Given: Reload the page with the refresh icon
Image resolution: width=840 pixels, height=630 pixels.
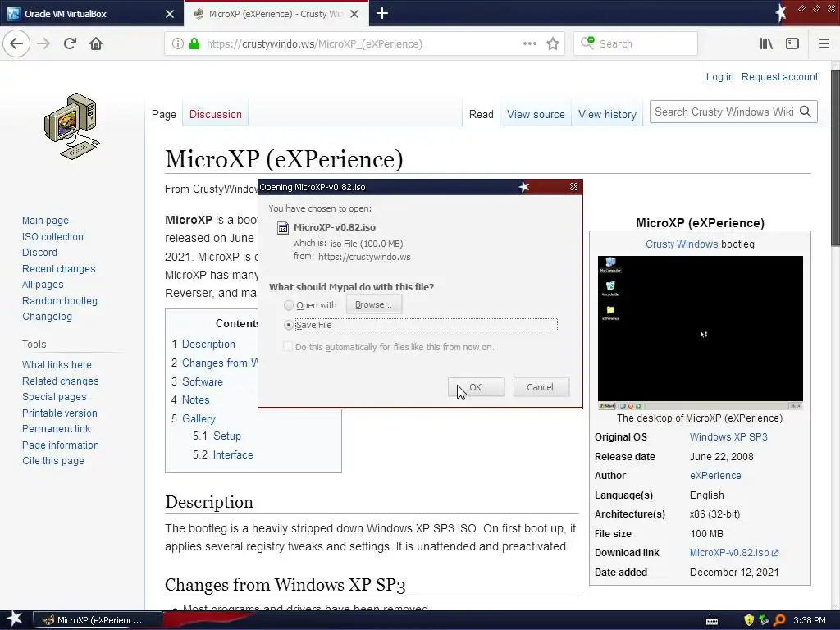Looking at the screenshot, I should tap(70, 43).
